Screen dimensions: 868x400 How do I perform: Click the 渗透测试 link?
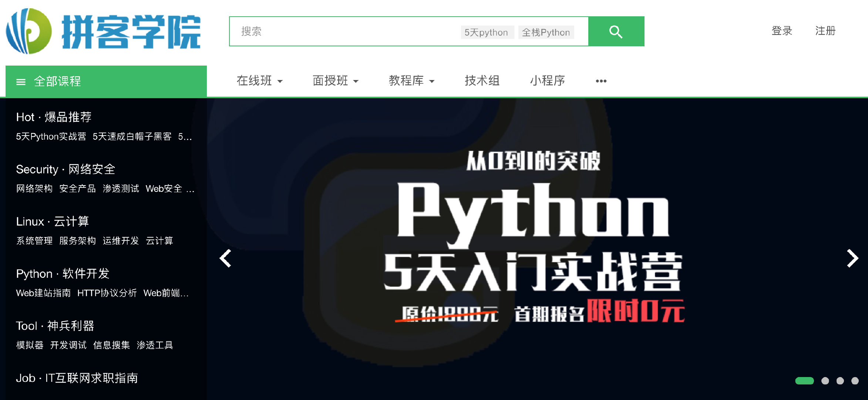point(121,189)
